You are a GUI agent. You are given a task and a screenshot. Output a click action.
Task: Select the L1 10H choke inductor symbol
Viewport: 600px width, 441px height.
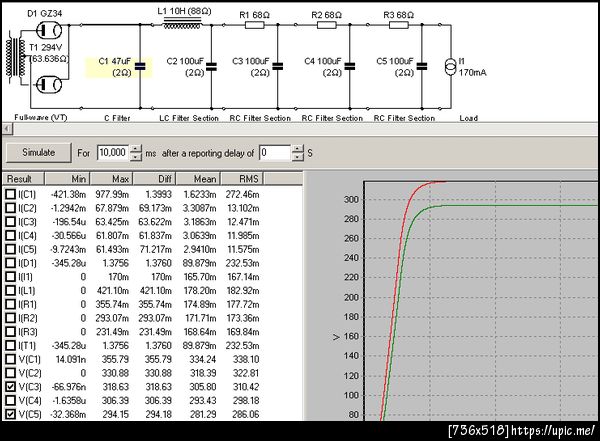182,24
